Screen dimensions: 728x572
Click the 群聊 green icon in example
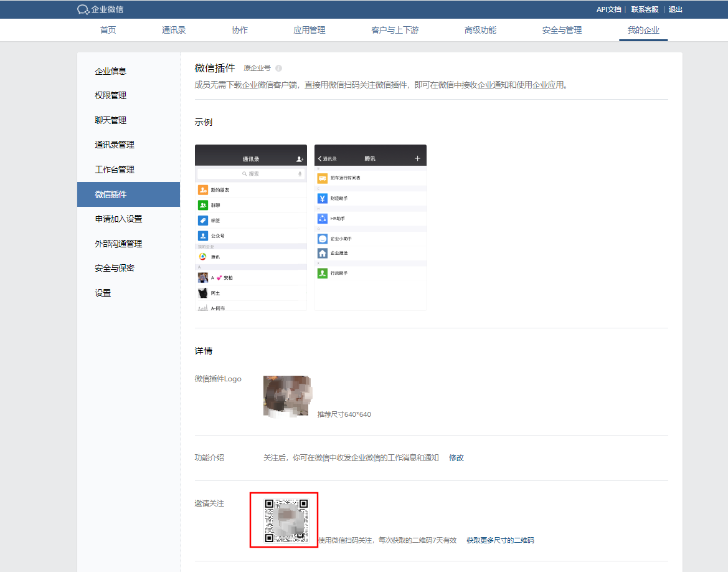[203, 205]
